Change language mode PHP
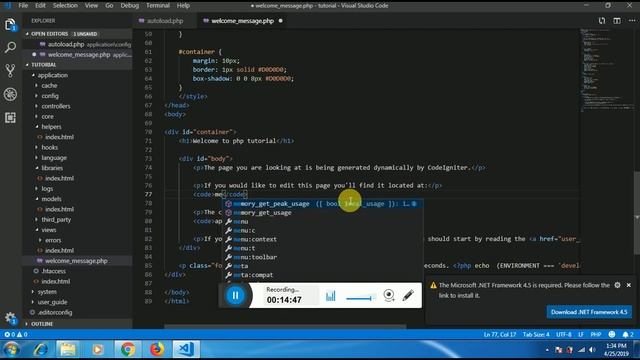Viewport: 640px width, 360px height. pyautogui.click(x=596, y=334)
